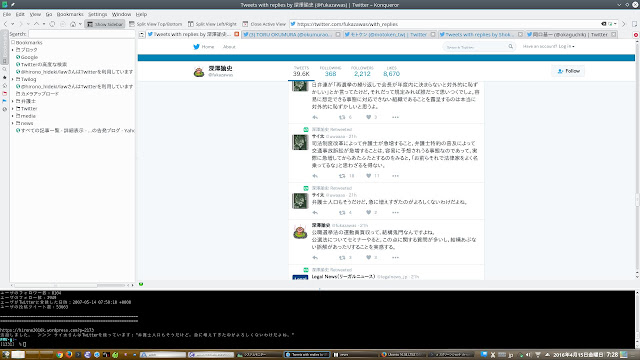Open the View menu
The height and width of the screenshot is (360, 640).
35,14
